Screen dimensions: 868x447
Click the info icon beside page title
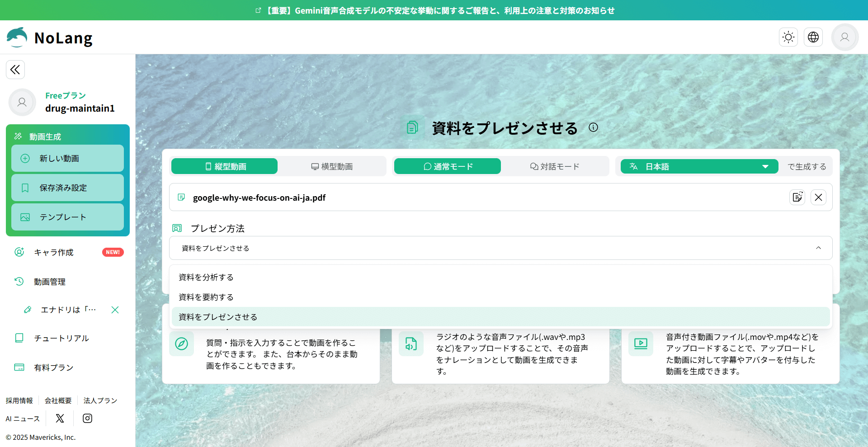[593, 127]
